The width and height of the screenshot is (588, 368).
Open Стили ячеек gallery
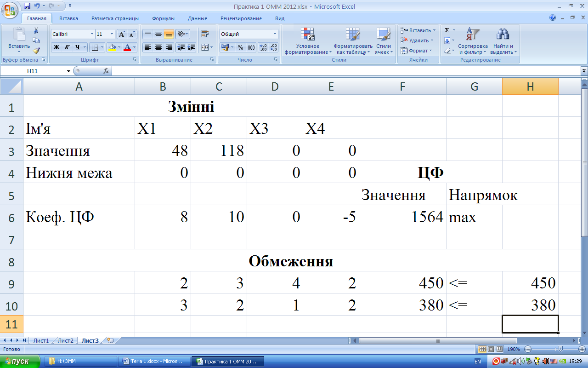click(x=383, y=41)
